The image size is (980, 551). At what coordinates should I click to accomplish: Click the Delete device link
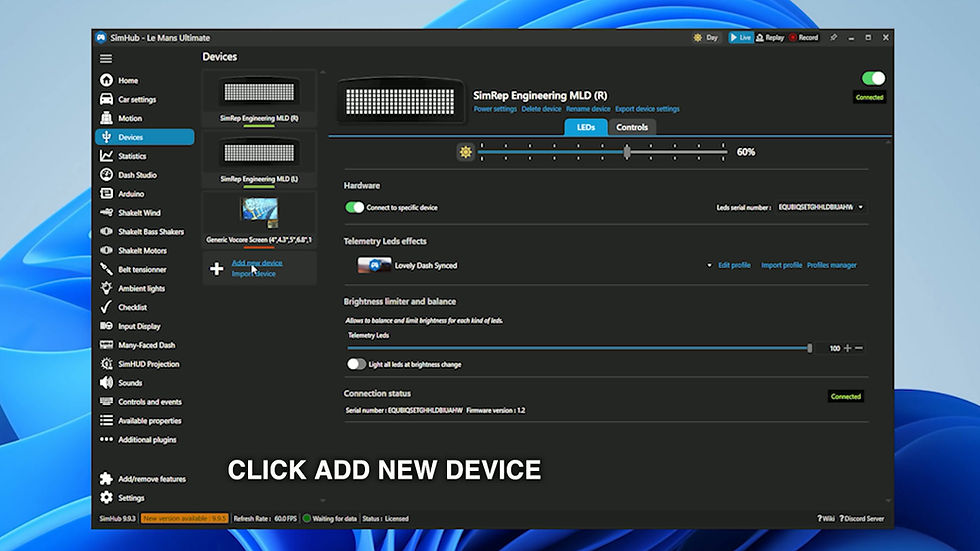click(541, 109)
